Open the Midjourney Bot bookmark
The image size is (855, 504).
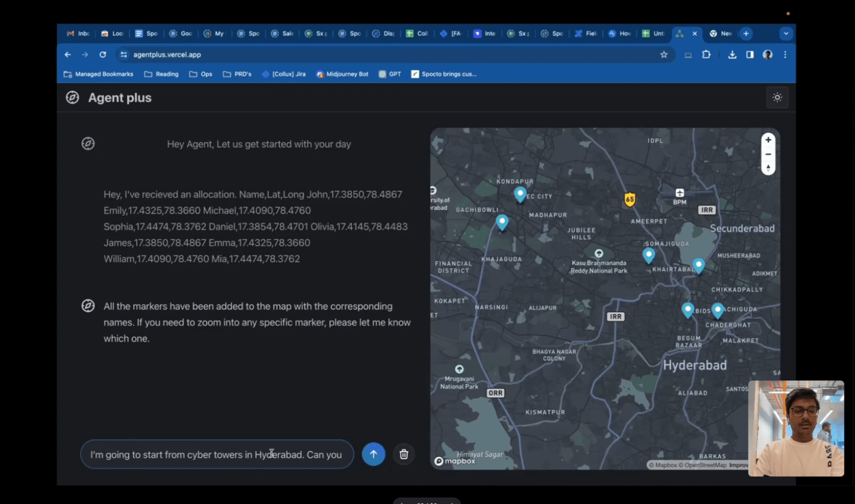coord(342,74)
